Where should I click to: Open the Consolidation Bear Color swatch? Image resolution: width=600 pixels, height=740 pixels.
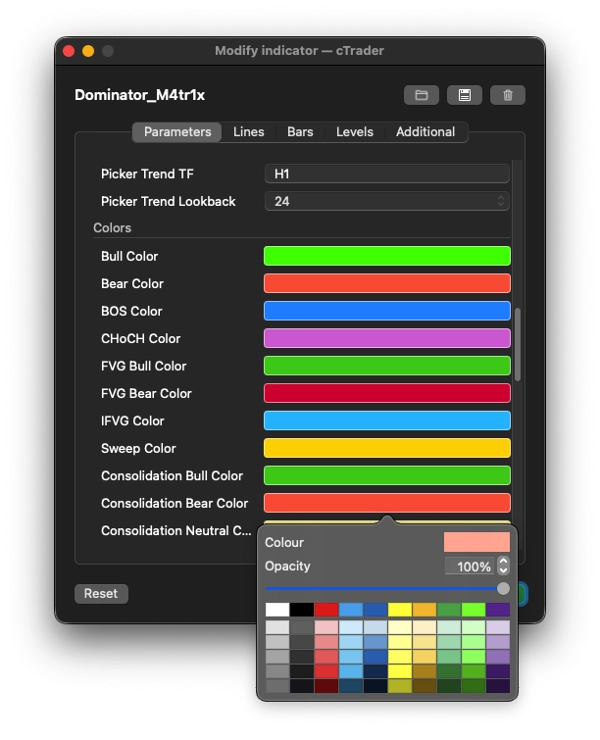coord(387,503)
